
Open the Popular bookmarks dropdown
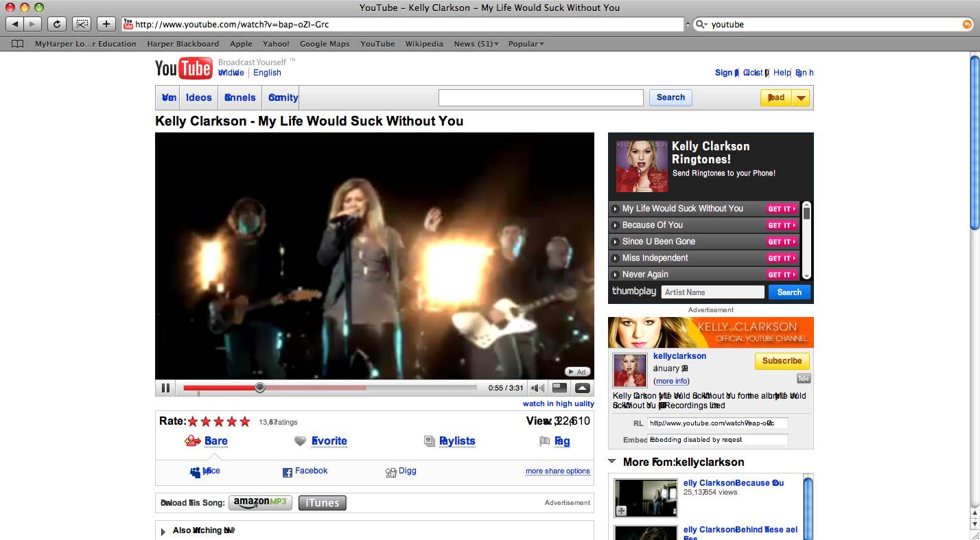pos(526,44)
